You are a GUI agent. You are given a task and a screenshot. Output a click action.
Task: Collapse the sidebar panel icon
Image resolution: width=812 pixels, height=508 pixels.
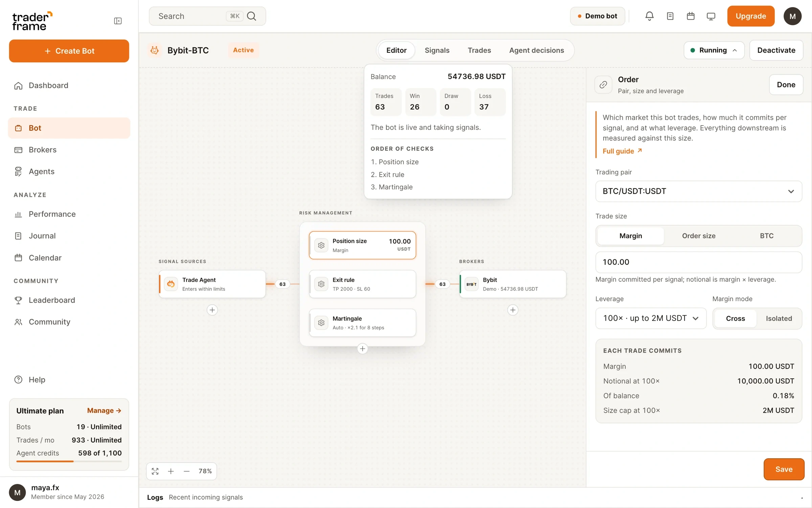pyautogui.click(x=118, y=21)
